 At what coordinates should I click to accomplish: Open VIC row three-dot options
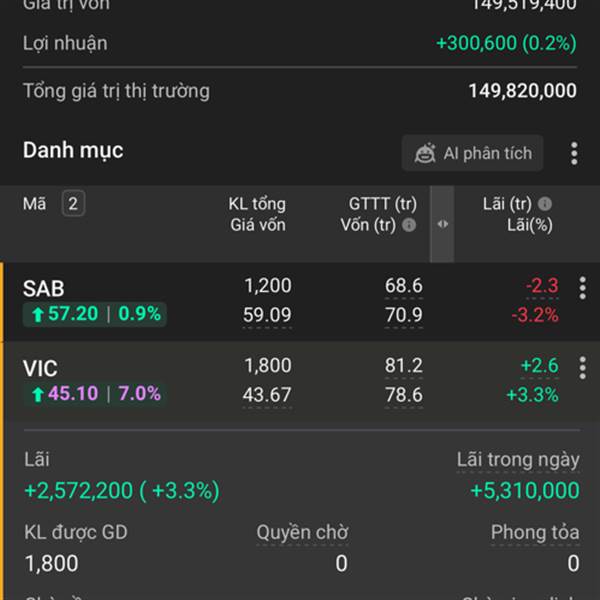point(582,368)
